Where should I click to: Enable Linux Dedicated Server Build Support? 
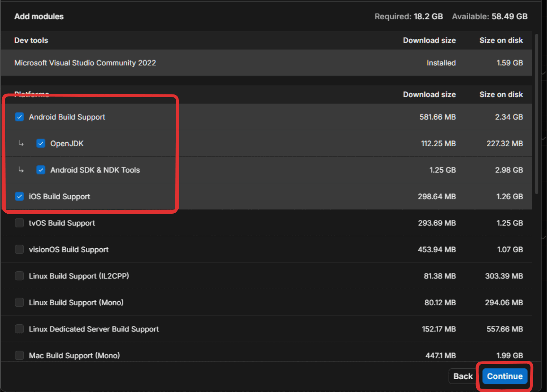tap(19, 328)
